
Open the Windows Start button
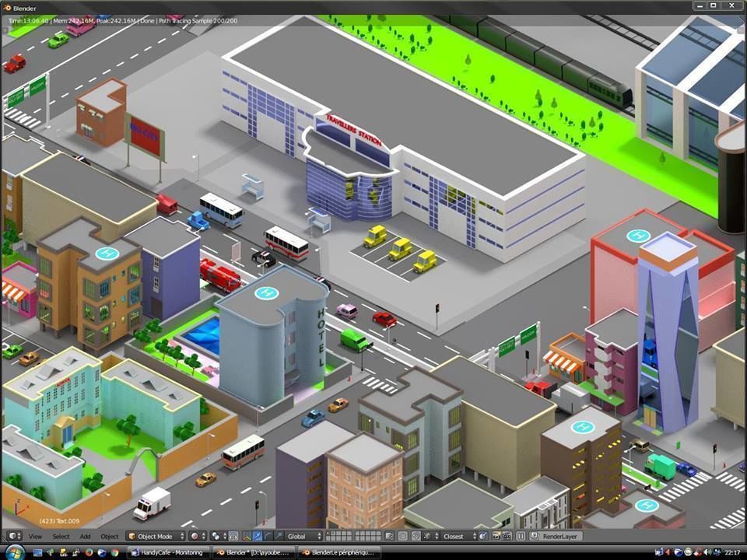15,552
